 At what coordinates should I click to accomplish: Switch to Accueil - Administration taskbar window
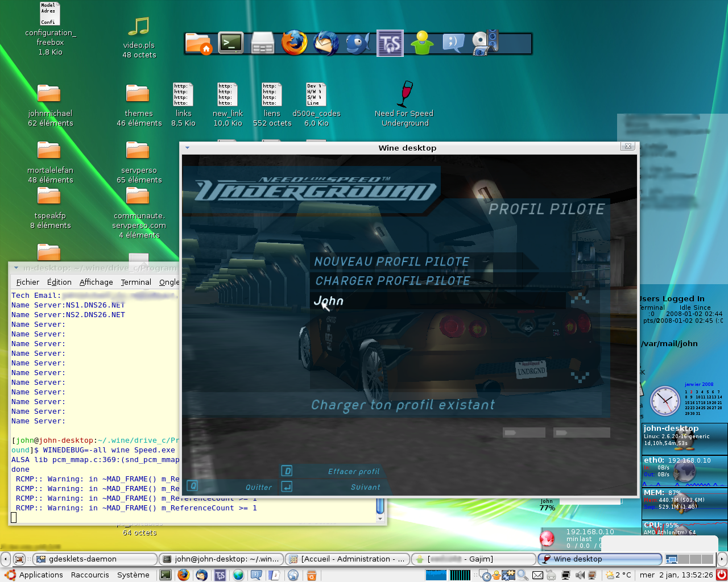coord(347,559)
